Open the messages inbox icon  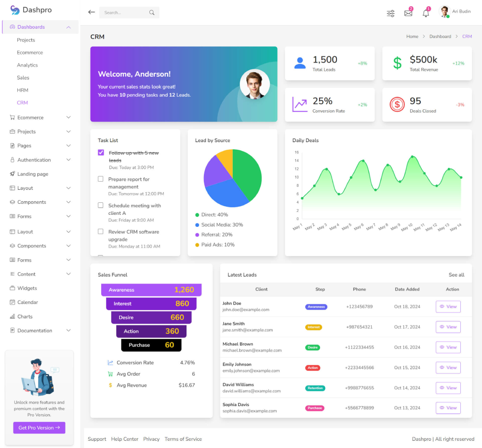[408, 12]
